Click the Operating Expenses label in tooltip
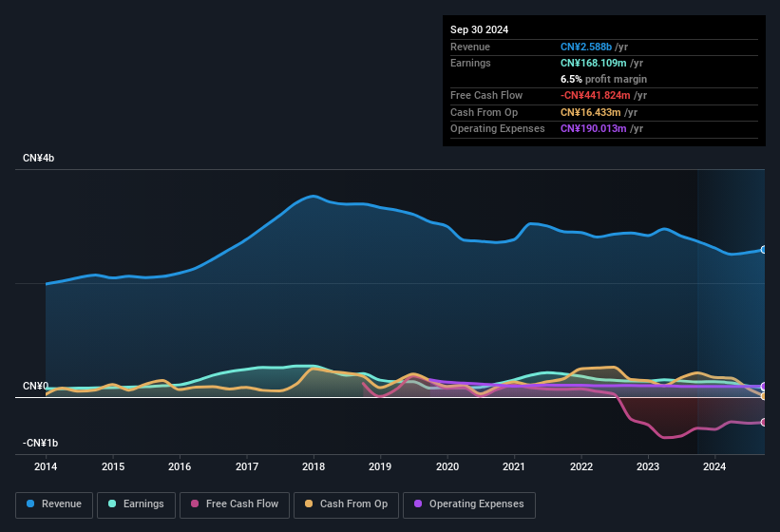Screen dimensions: 780x532 tap(498, 129)
